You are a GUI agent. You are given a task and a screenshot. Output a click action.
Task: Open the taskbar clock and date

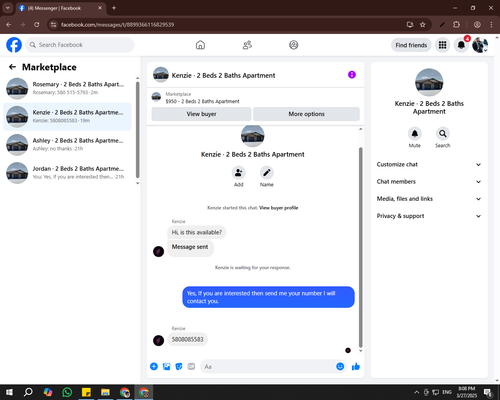[467, 392]
